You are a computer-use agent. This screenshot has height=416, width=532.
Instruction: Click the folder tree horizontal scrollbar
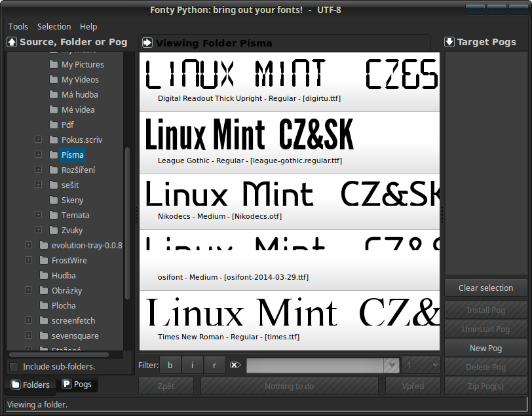[x=59, y=355]
